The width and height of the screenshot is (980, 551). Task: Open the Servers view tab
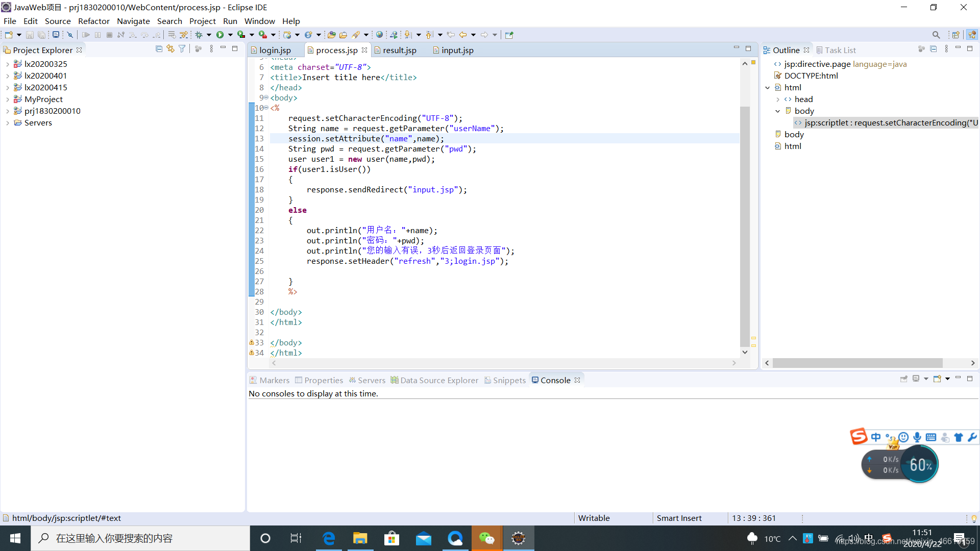[x=367, y=380]
